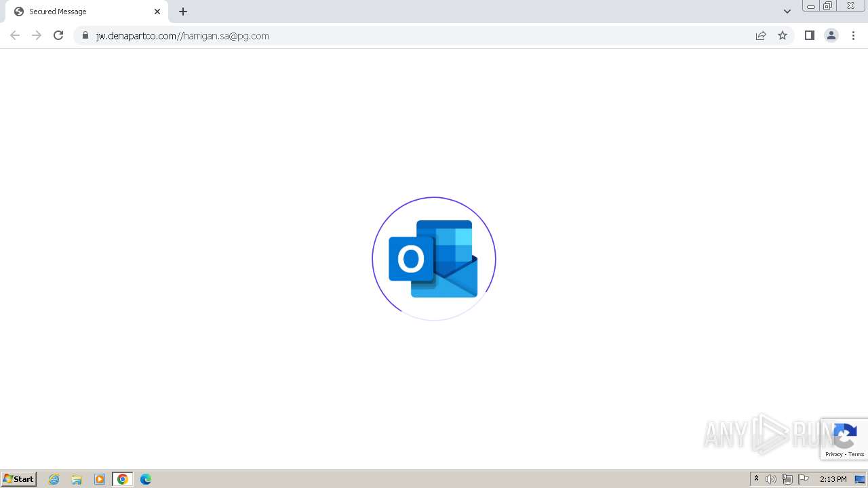Click the reCAPTCHA badge logo
The height and width of the screenshot is (488, 868).
pos(845,435)
